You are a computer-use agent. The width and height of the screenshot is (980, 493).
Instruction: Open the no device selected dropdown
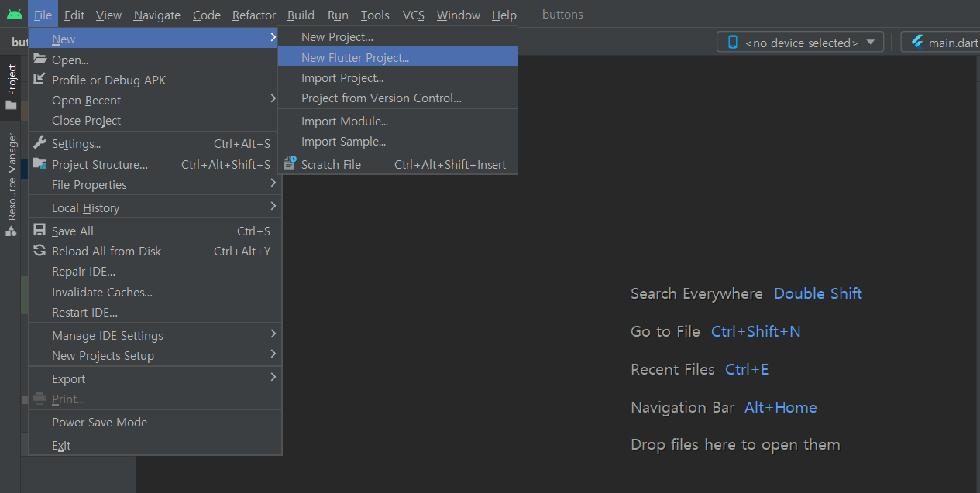click(800, 43)
